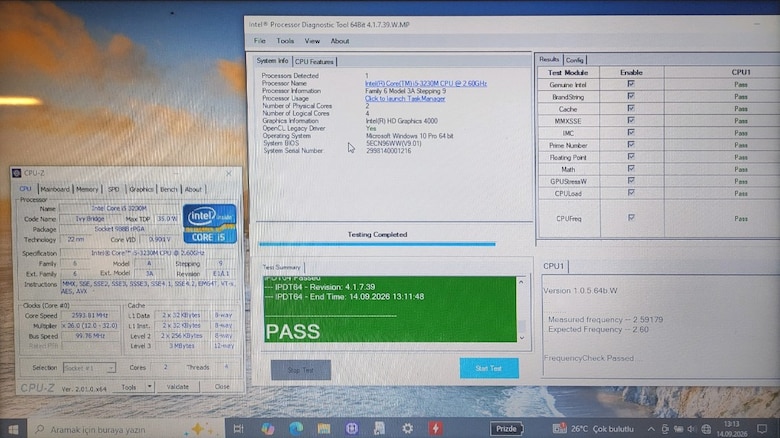Viewport: 780px width, 438px height.
Task: Open the weather widget showing 26°C
Action: (593, 429)
